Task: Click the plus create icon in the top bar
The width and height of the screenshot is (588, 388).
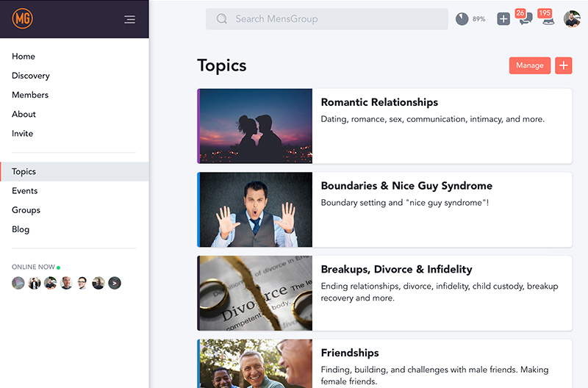Action: point(503,19)
